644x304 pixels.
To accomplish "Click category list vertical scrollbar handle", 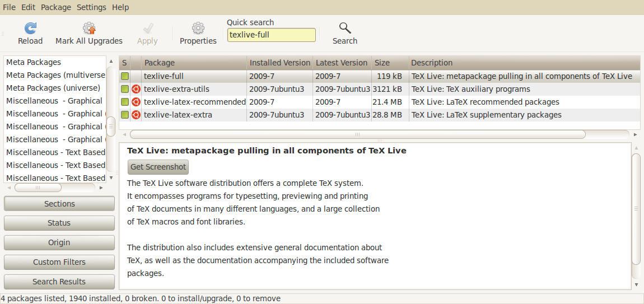I will point(111,127).
